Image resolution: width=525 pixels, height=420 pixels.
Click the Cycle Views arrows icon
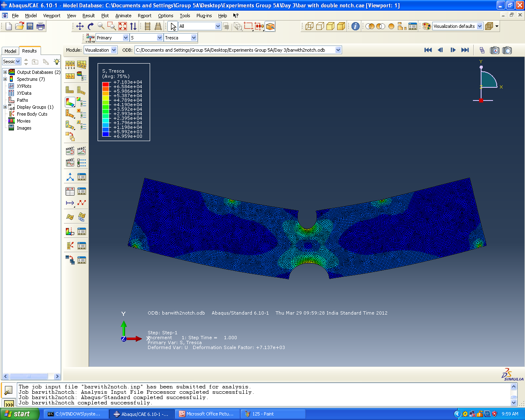[x=133, y=26]
